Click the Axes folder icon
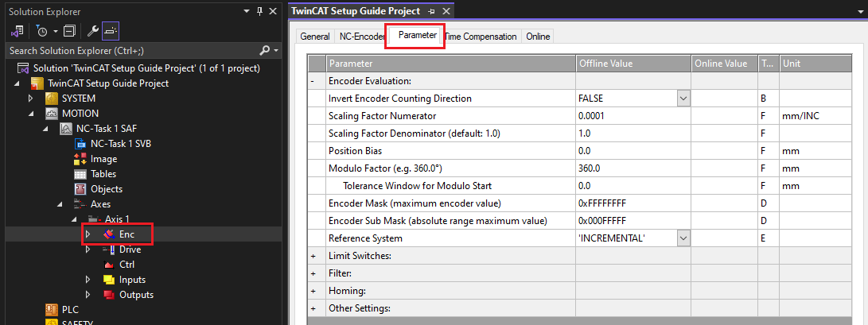 80,204
